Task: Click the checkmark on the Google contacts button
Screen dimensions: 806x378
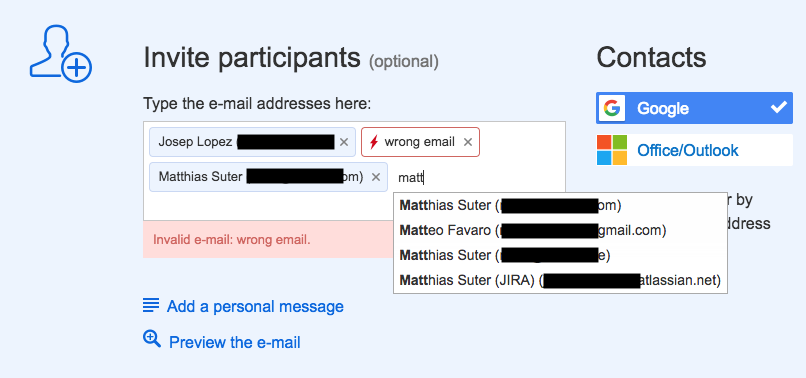Action: (779, 107)
